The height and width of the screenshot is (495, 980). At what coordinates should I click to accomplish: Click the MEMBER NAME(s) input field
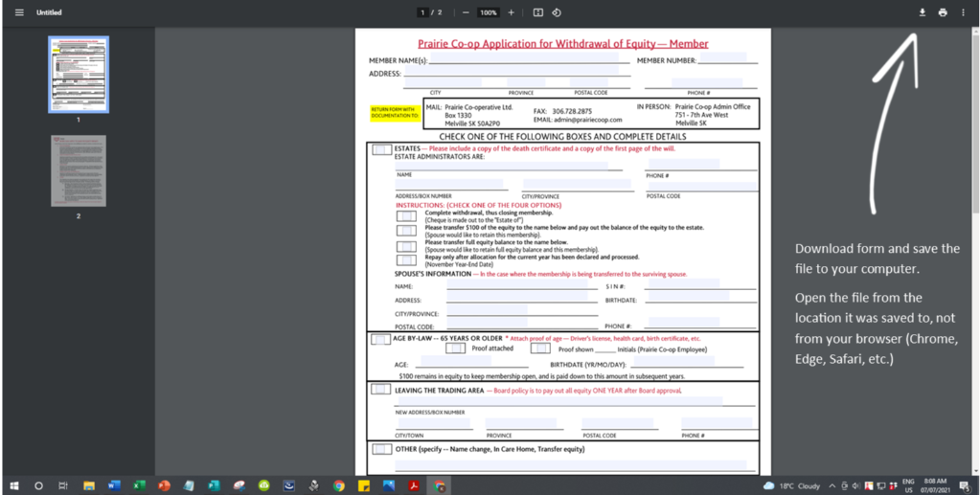point(524,56)
